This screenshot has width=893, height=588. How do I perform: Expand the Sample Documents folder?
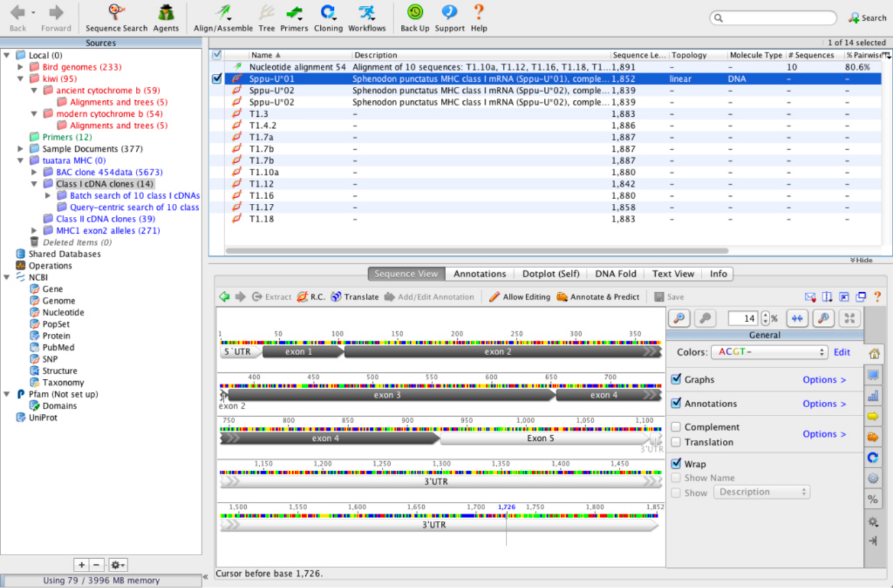click(x=20, y=149)
